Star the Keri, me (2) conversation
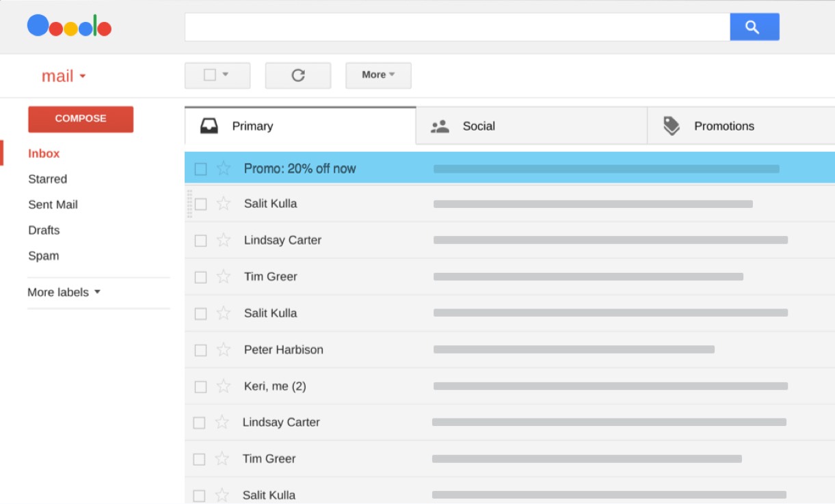 (224, 386)
